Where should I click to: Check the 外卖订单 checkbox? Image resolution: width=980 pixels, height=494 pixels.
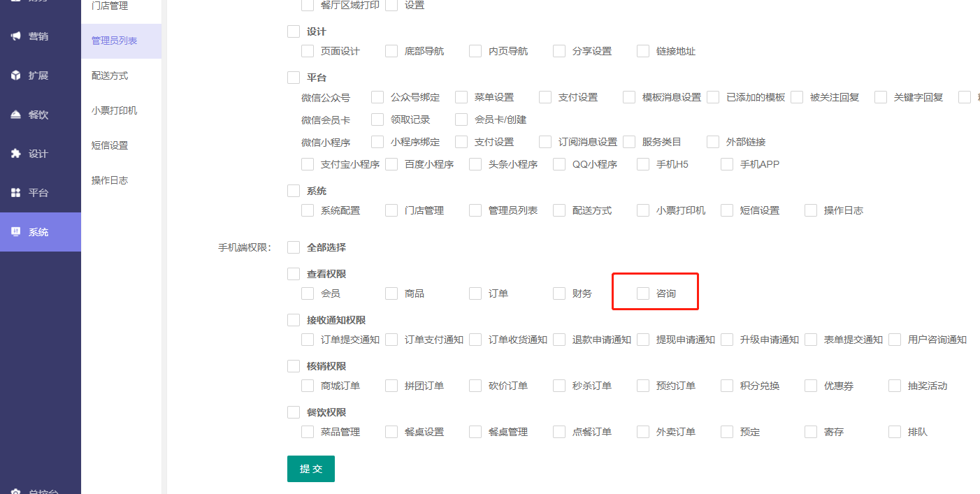pos(643,432)
